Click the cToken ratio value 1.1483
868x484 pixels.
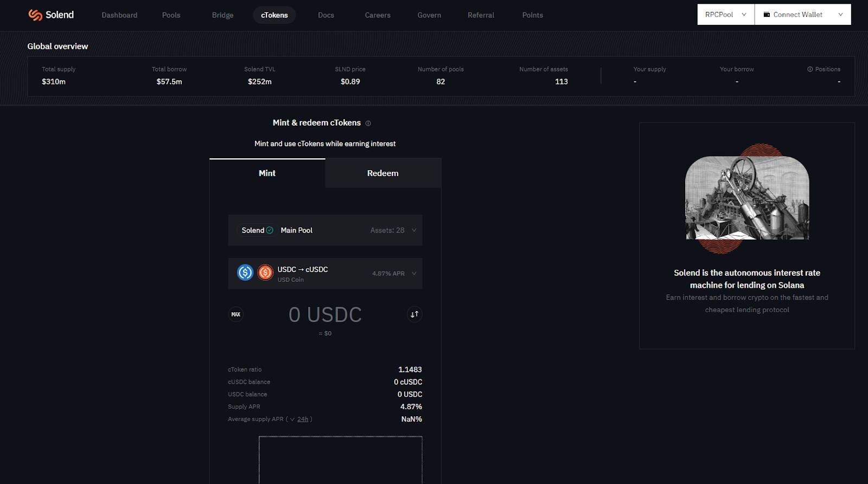point(410,370)
